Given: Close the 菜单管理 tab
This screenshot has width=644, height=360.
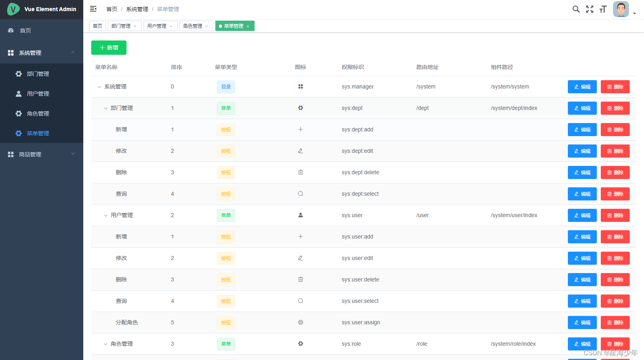Looking at the screenshot, I should (x=248, y=26).
